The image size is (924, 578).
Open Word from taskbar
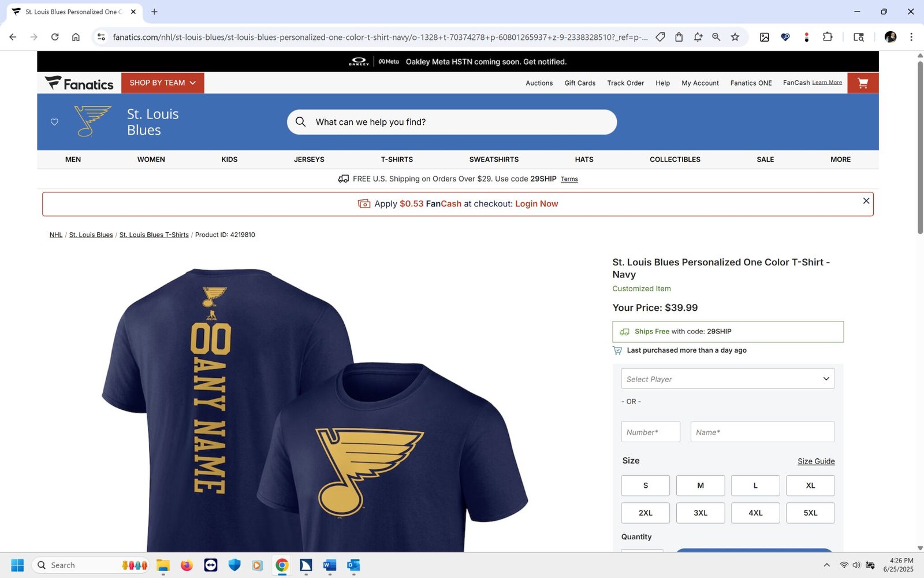coord(330,565)
